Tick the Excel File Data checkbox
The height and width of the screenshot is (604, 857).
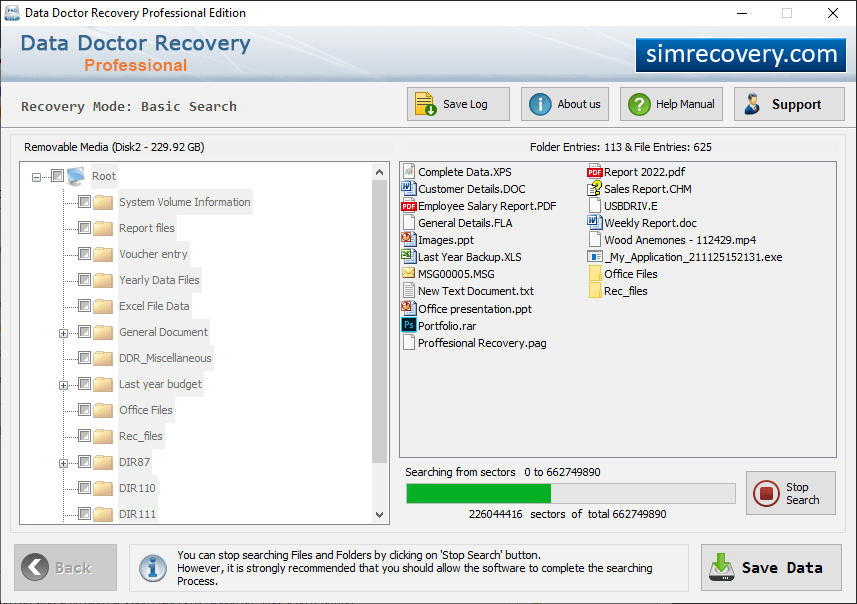click(84, 306)
